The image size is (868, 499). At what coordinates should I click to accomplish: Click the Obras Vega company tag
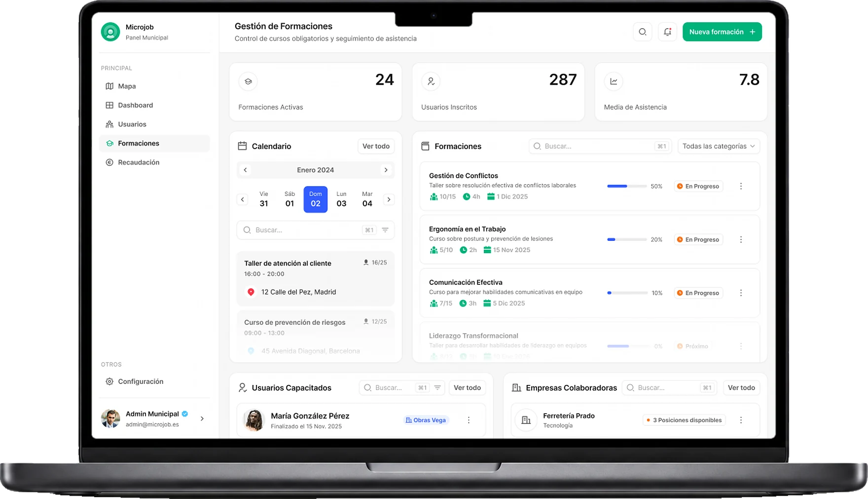coord(426,420)
